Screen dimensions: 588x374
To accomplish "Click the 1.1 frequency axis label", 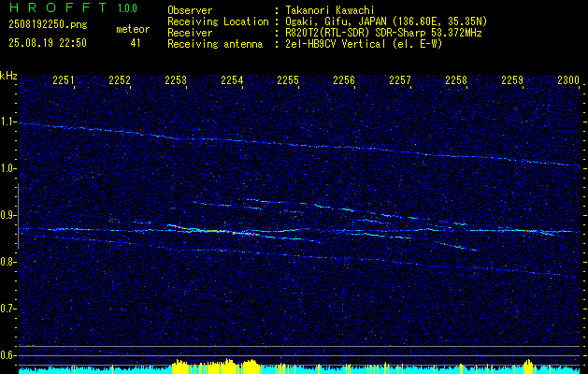I will [x=7, y=122].
